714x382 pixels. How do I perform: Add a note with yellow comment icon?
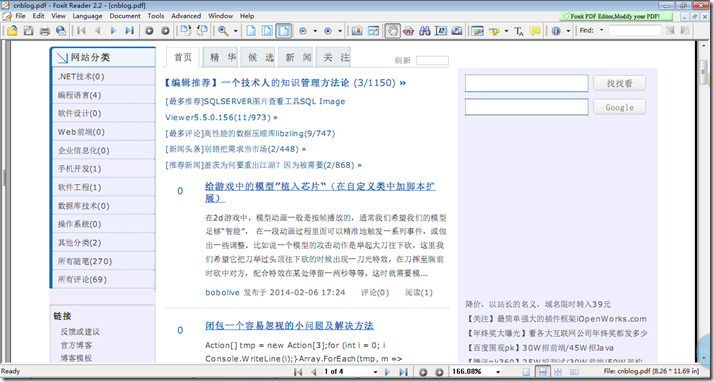tap(535, 31)
